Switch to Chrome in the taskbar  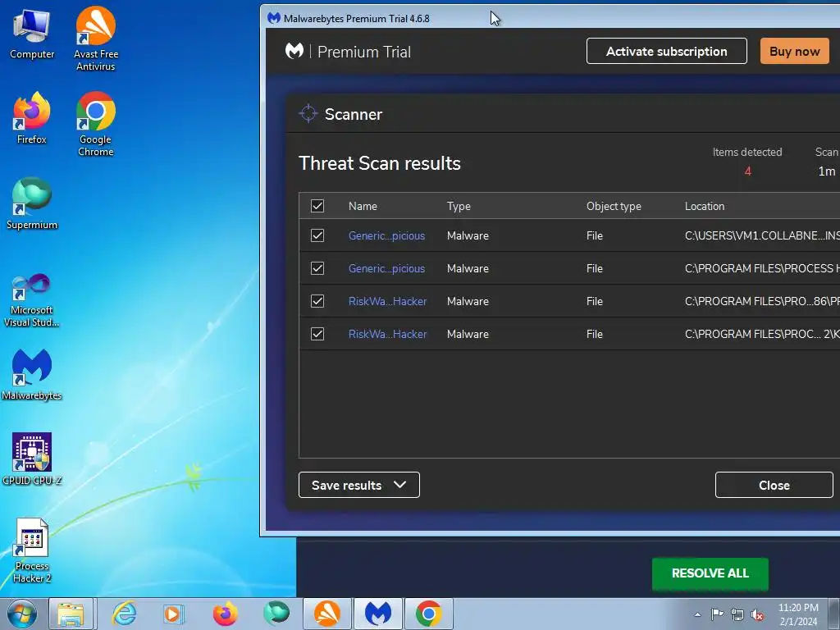tap(428, 614)
